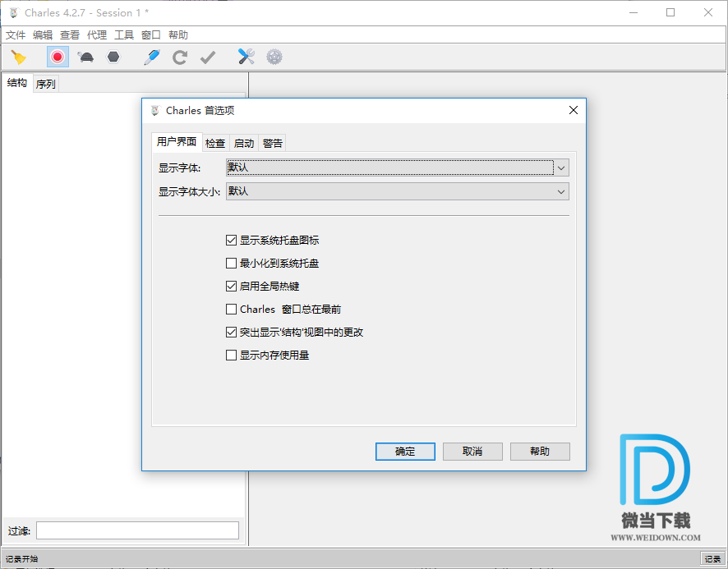The image size is (728, 569).
Task: Click the broom clear session icon
Action: pos(19,57)
